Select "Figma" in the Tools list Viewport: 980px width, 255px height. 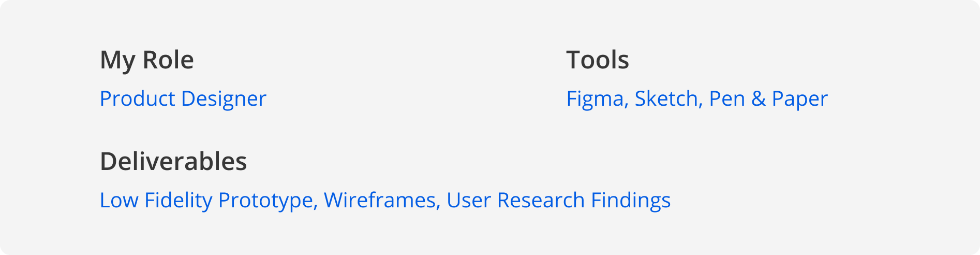point(595,99)
